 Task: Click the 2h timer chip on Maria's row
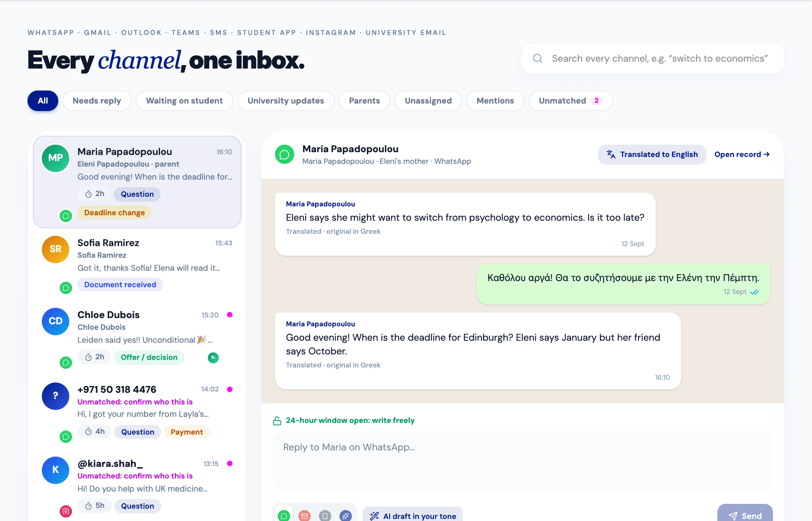[94, 194]
